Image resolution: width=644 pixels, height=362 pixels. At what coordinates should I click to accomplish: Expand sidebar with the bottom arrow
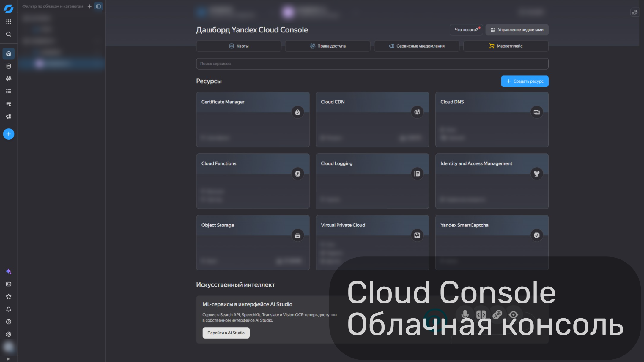pyautogui.click(x=8, y=359)
